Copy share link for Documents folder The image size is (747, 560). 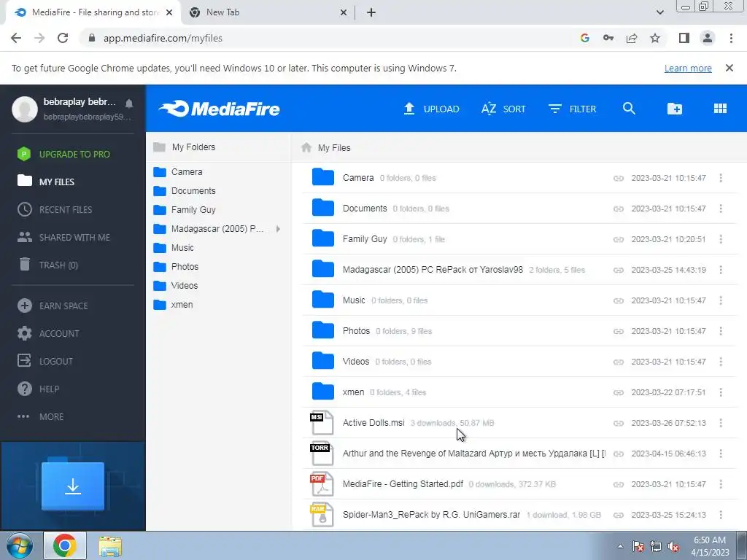click(619, 209)
